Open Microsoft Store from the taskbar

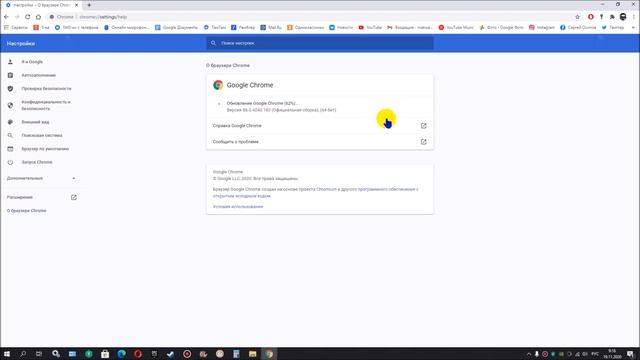(x=105, y=354)
